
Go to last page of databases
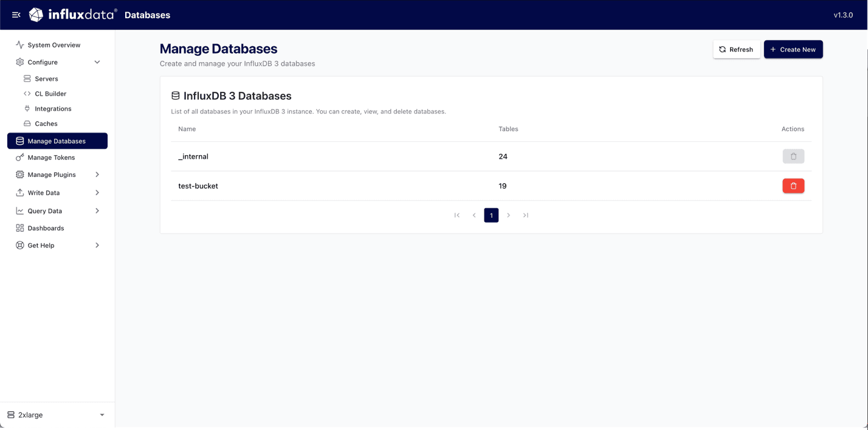[x=526, y=215]
